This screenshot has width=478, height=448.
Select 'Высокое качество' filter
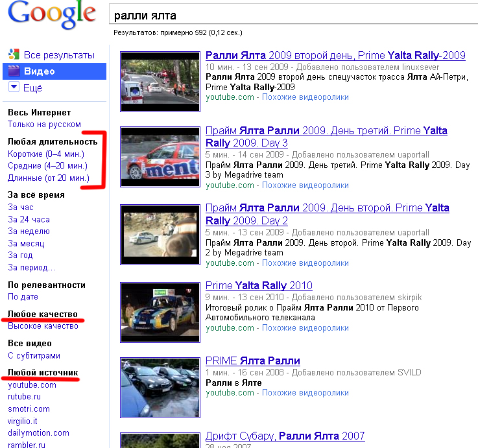click(43, 326)
